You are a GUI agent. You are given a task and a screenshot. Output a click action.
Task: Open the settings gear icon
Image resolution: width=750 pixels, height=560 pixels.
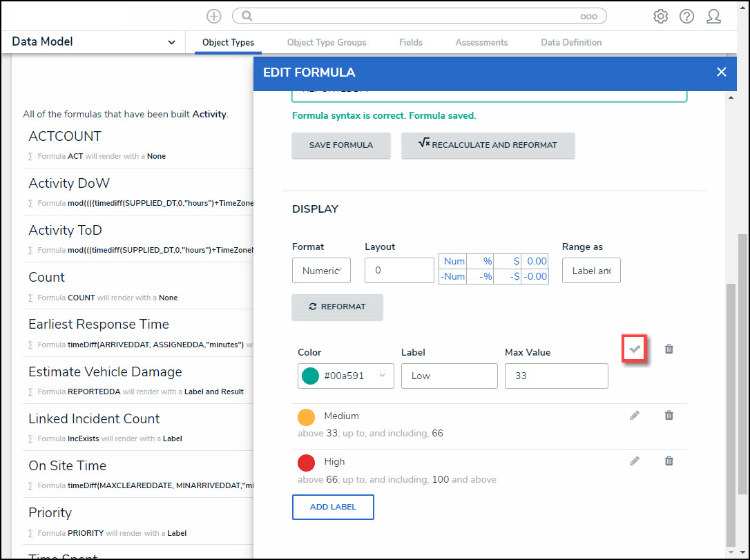coord(660,16)
